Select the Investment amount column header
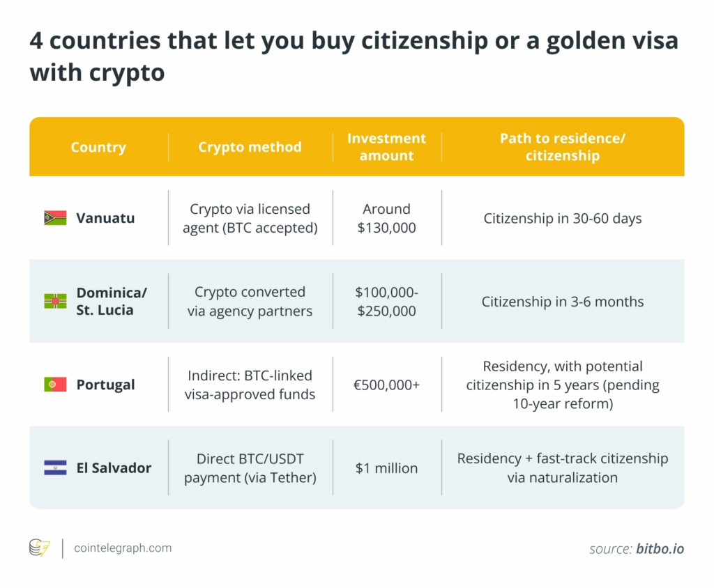The height and width of the screenshot is (588, 714). 386,147
